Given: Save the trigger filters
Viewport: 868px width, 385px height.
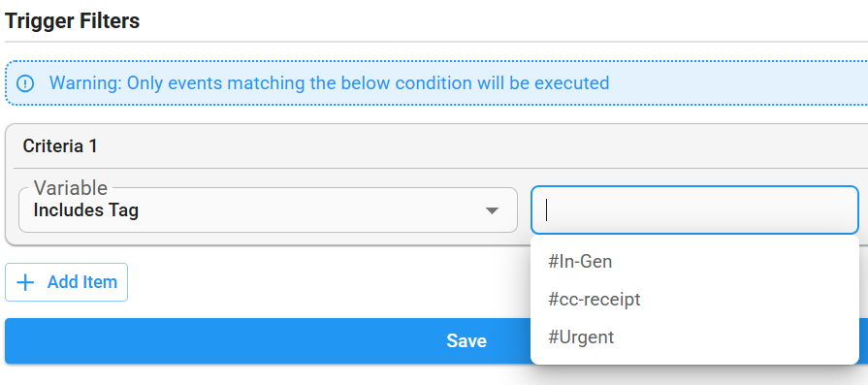Looking at the screenshot, I should pyautogui.click(x=268, y=340).
